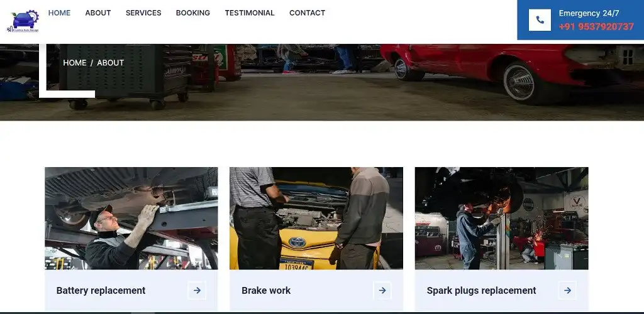The image size is (644, 314).
Task: Click the ABOUT breadcrumb text
Action: pyautogui.click(x=111, y=63)
